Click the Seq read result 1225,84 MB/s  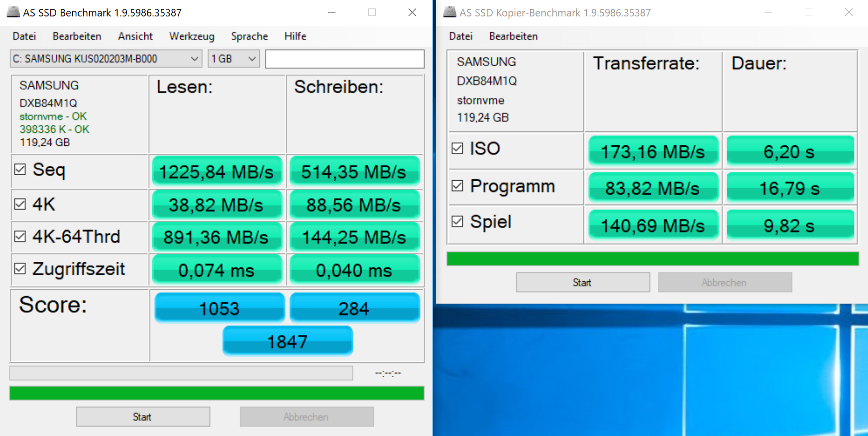[x=217, y=172]
